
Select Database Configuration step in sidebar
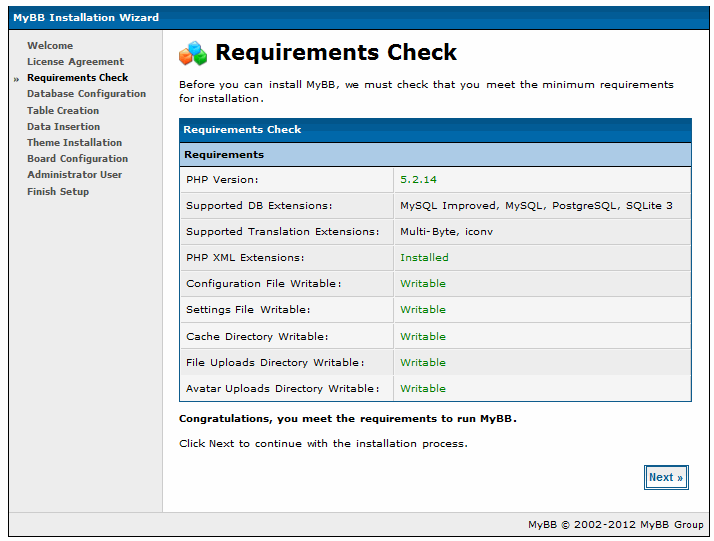(87, 94)
